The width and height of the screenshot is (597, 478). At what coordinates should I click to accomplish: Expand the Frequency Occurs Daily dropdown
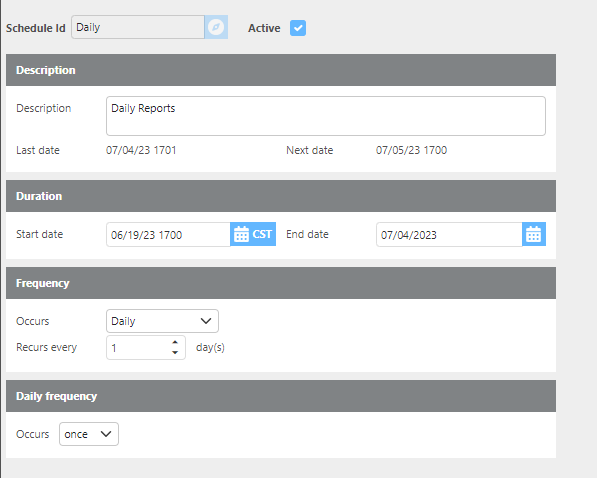coord(162,321)
